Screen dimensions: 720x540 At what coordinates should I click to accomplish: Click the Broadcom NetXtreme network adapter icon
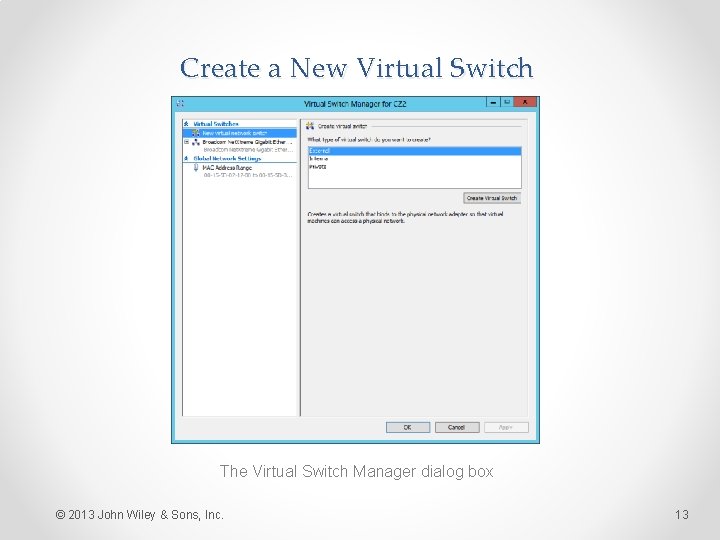pos(196,142)
